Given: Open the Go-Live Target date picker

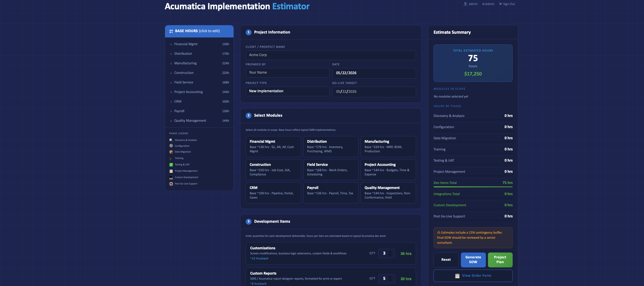Looking at the screenshot, I should point(374,92).
